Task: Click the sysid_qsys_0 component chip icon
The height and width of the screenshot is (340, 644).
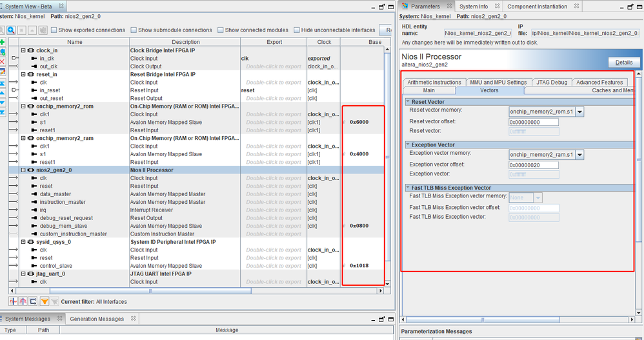Action: [31, 242]
